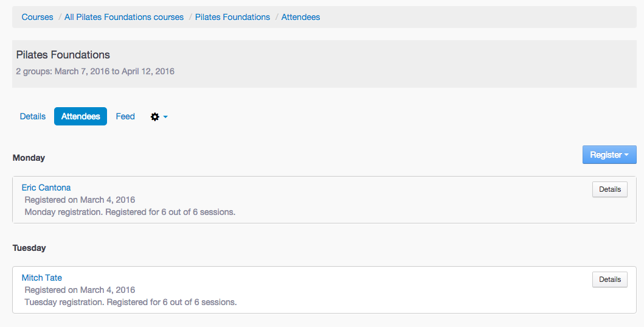Open All Pilates Foundations courses breadcrumb
Image resolution: width=644 pixels, height=327 pixels.
point(124,17)
